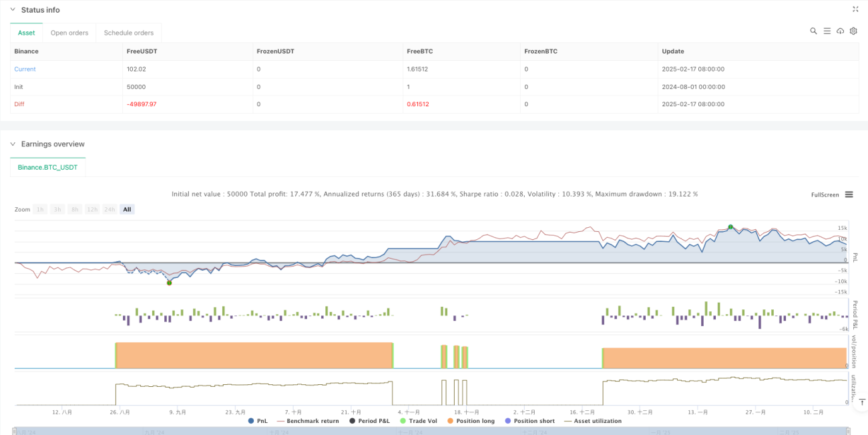This screenshot has width=868, height=435.
Task: Select the All zoom range button
Action: (127, 209)
